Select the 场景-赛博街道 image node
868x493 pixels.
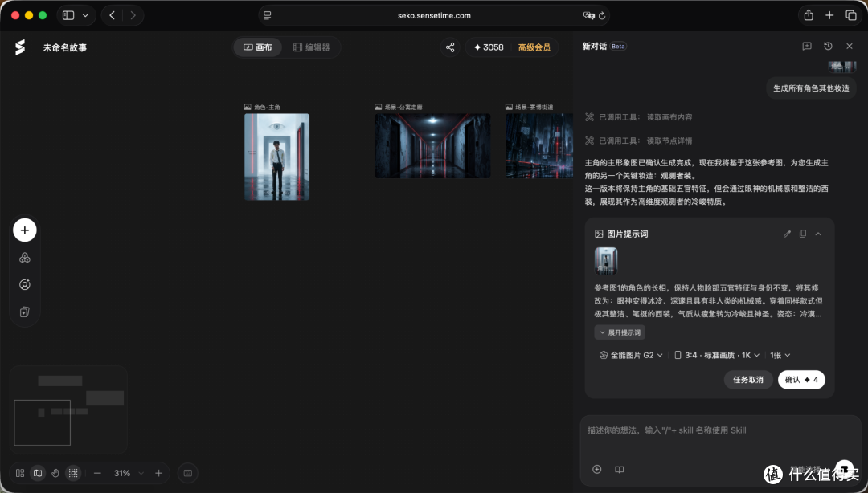pyautogui.click(x=539, y=146)
